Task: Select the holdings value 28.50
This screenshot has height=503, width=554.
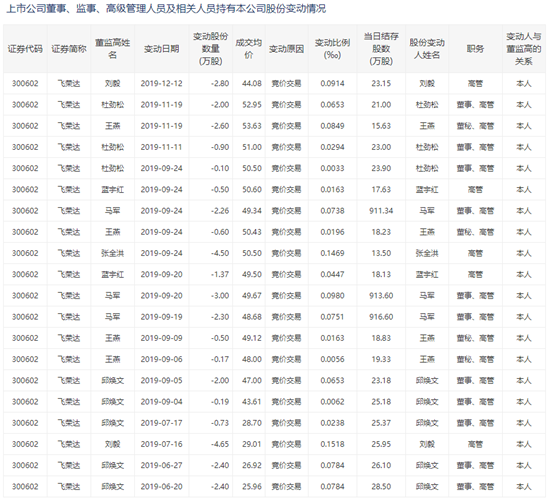Action: (x=381, y=486)
